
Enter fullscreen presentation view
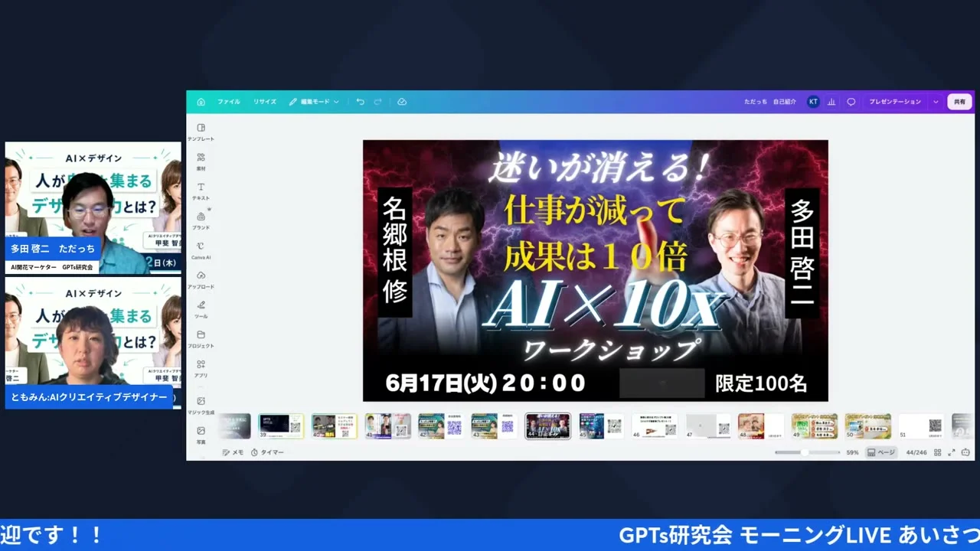952,452
